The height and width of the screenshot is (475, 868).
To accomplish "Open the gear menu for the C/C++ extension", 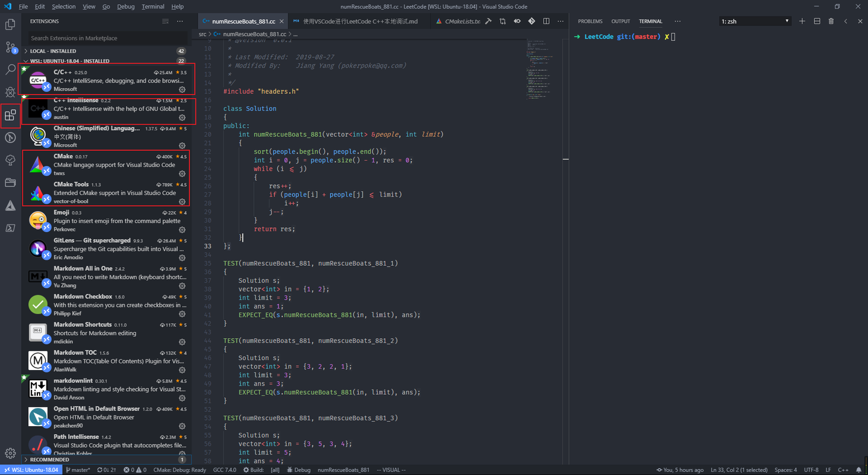I will point(182,89).
